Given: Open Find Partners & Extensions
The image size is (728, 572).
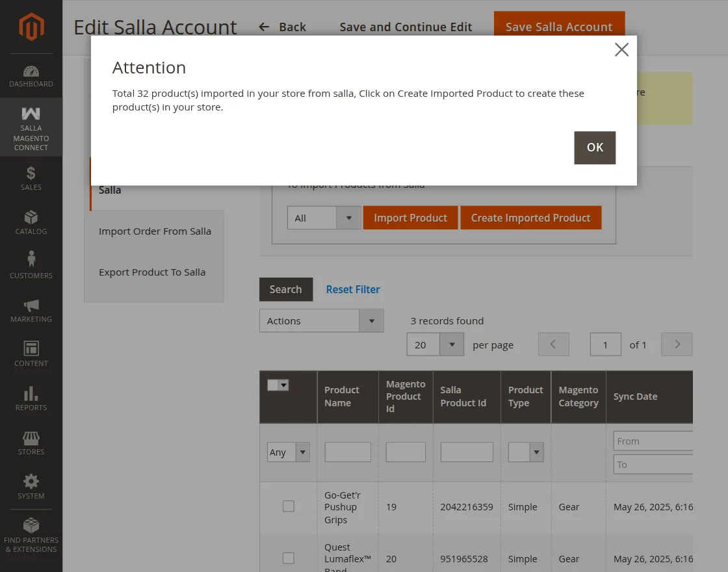Looking at the screenshot, I should coord(31,536).
